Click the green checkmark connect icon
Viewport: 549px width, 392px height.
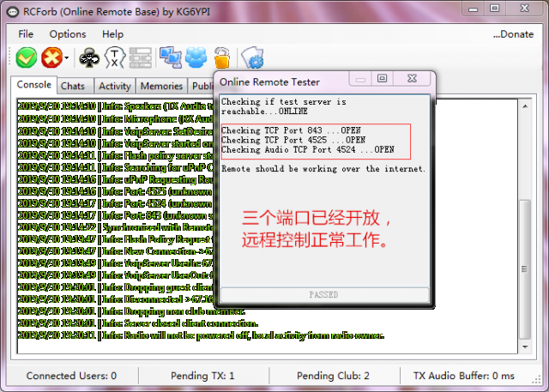[27, 57]
